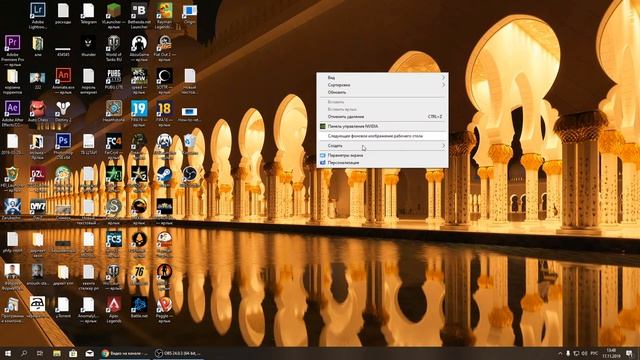Expand the arrow next to Создать

coord(443,146)
